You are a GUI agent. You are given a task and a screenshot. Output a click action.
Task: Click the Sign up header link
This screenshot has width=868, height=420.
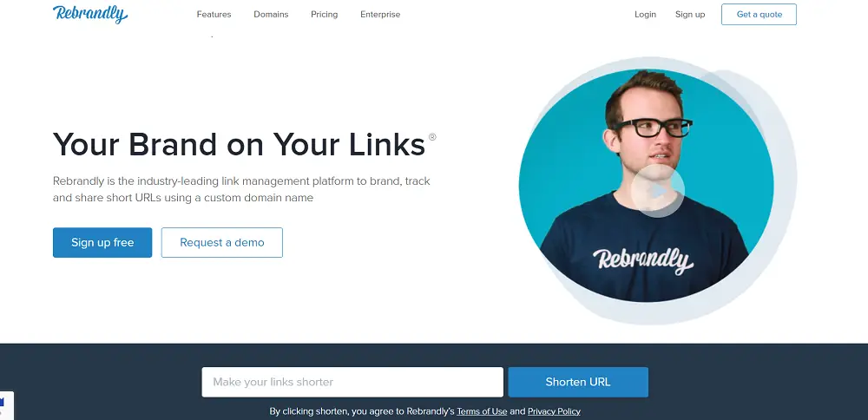click(690, 15)
